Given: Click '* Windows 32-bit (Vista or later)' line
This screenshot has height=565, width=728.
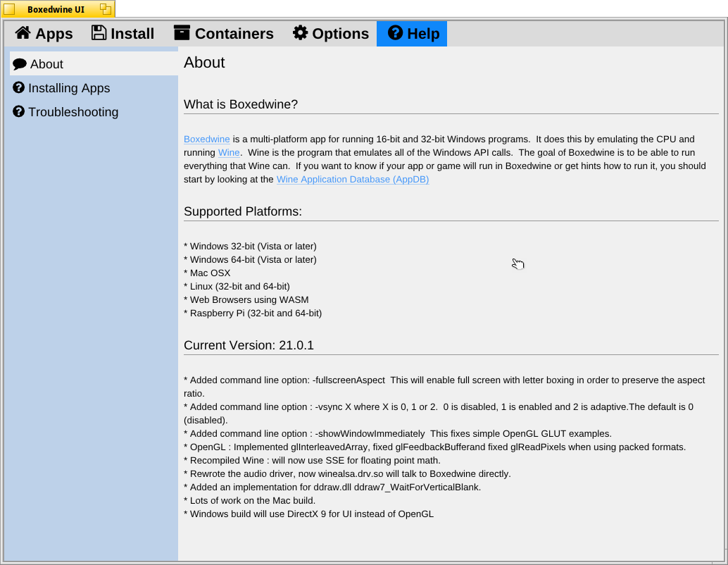Looking at the screenshot, I should 250,247.
